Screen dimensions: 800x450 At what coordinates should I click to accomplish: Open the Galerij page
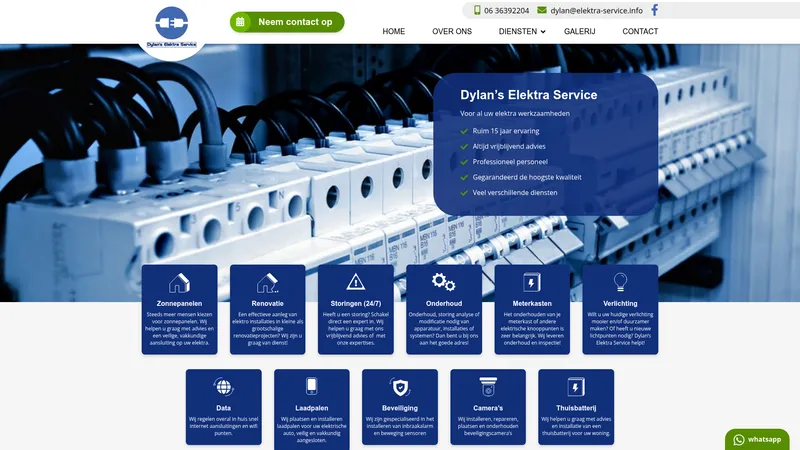point(580,31)
